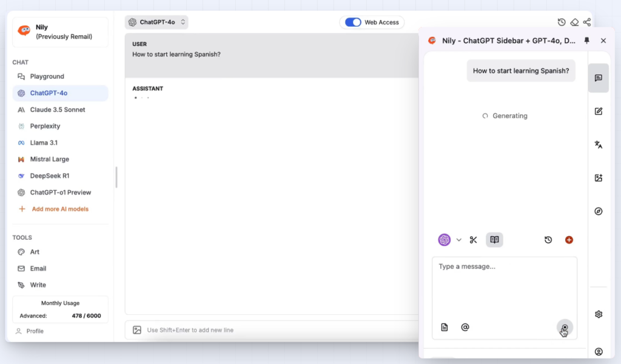The width and height of the screenshot is (621, 364).
Task: Start new chat with red plus icon
Action: point(569,240)
